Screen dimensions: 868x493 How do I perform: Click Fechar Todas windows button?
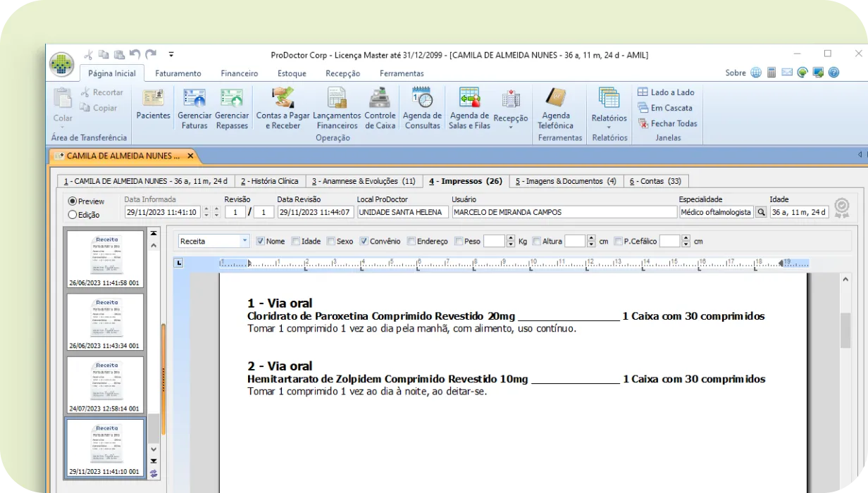pyautogui.click(x=666, y=123)
